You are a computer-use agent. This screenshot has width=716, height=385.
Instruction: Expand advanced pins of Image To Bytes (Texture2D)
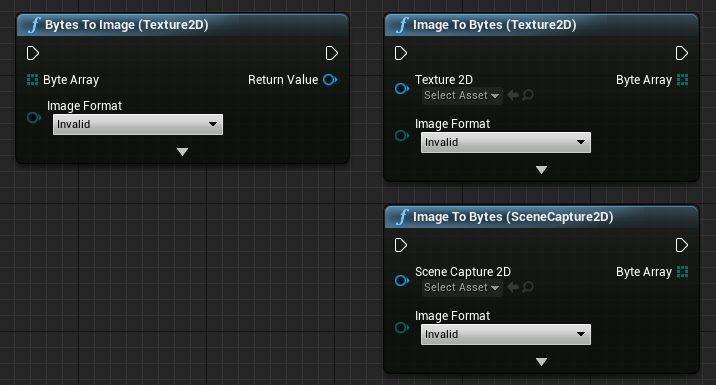coord(541,170)
